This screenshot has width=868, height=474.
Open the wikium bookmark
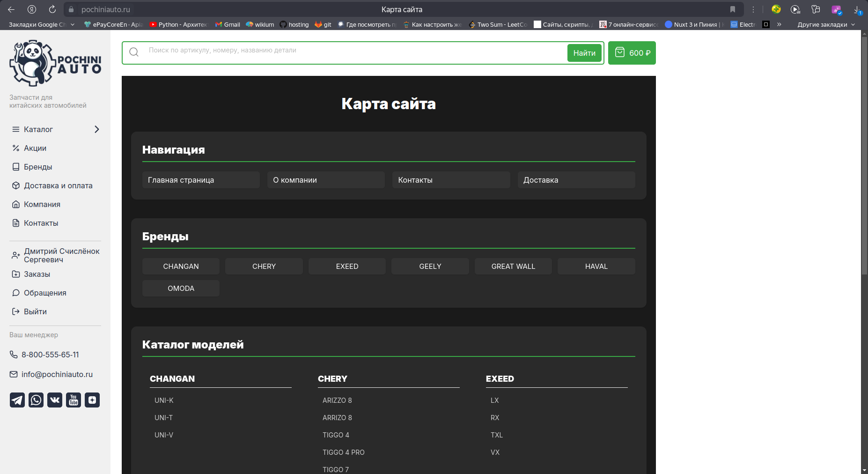(x=260, y=24)
